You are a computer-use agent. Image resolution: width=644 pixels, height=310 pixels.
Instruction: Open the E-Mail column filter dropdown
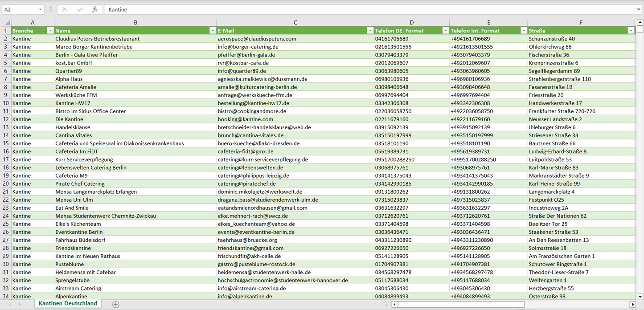point(369,31)
